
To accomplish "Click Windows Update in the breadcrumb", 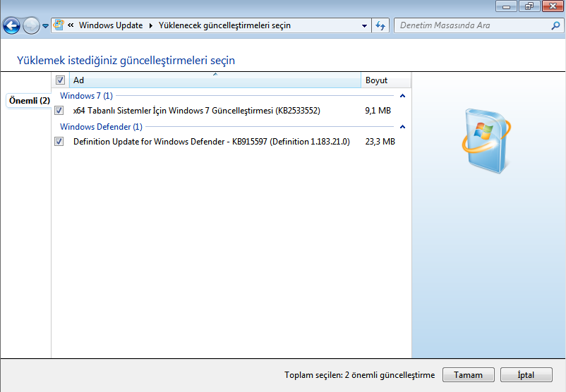I will point(110,25).
